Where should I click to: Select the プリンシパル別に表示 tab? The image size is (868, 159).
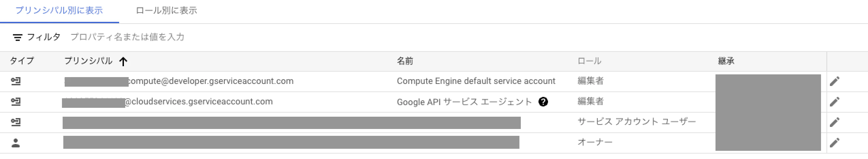[59, 11]
